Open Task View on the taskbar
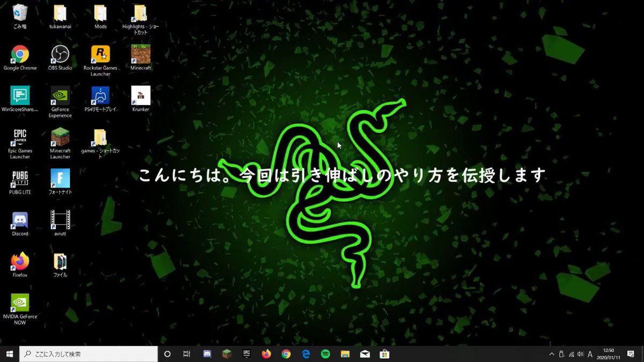644x362 pixels. (187, 354)
